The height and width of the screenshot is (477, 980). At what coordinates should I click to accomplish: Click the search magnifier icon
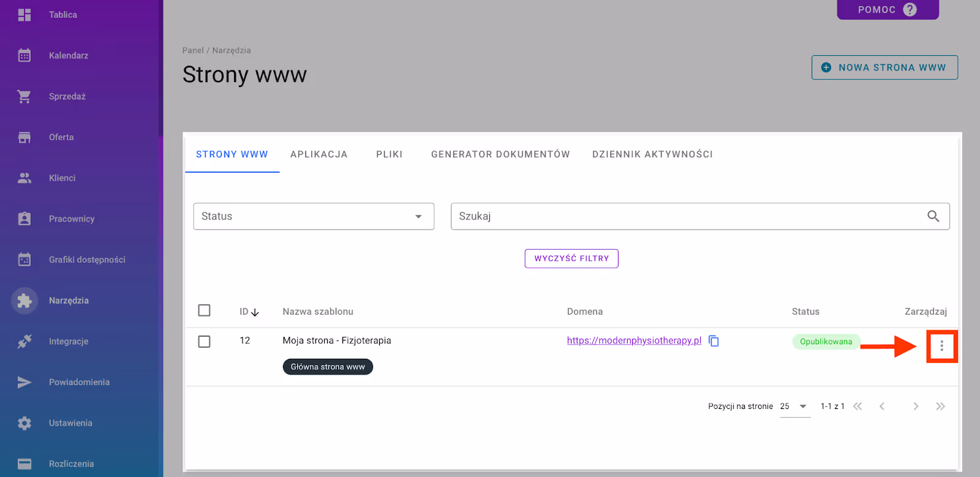pos(933,216)
